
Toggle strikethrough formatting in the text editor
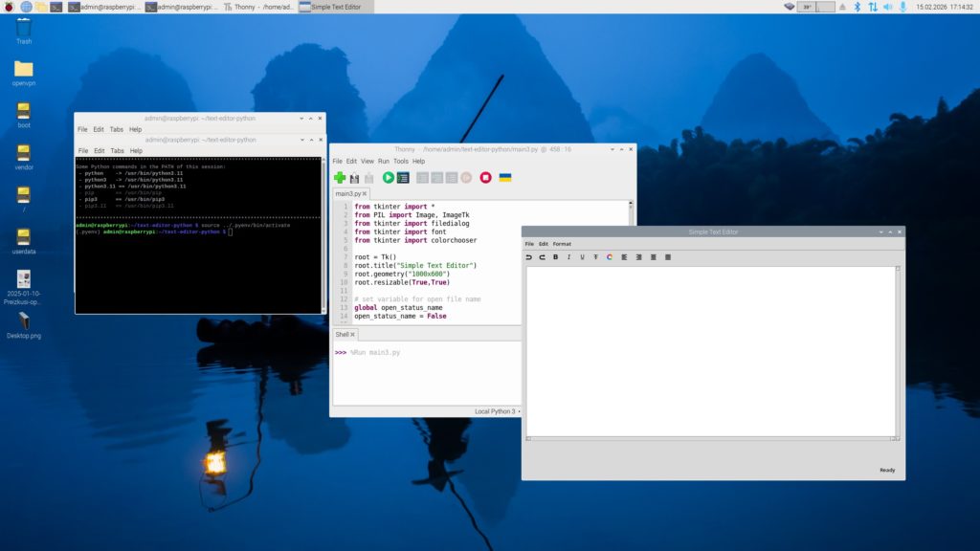click(x=596, y=257)
